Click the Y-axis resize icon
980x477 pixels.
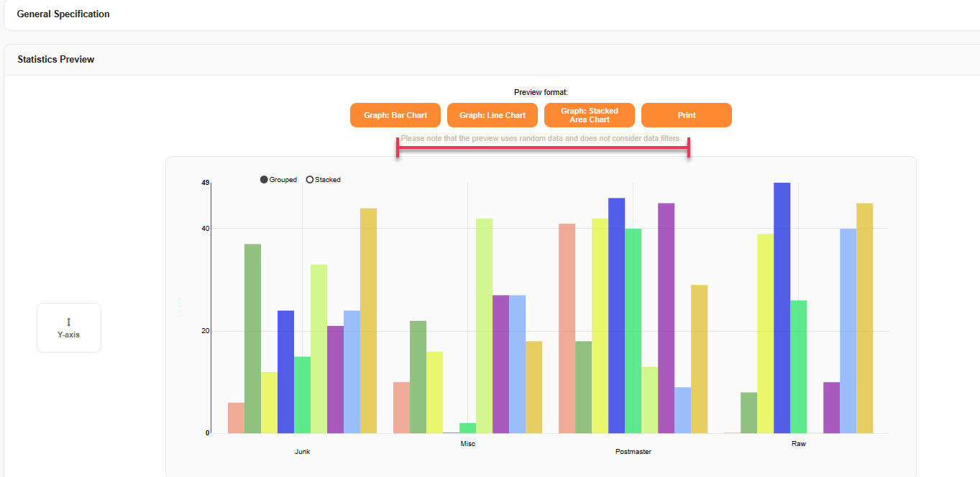click(x=68, y=322)
